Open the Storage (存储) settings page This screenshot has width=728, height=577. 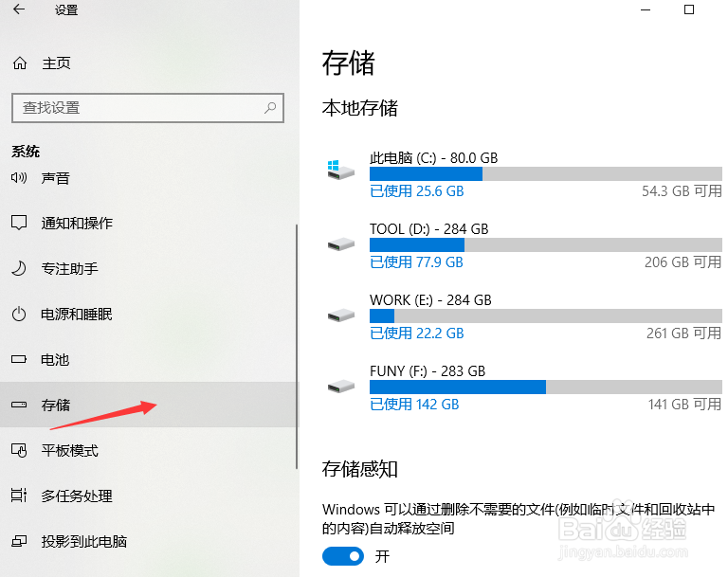click(x=56, y=405)
